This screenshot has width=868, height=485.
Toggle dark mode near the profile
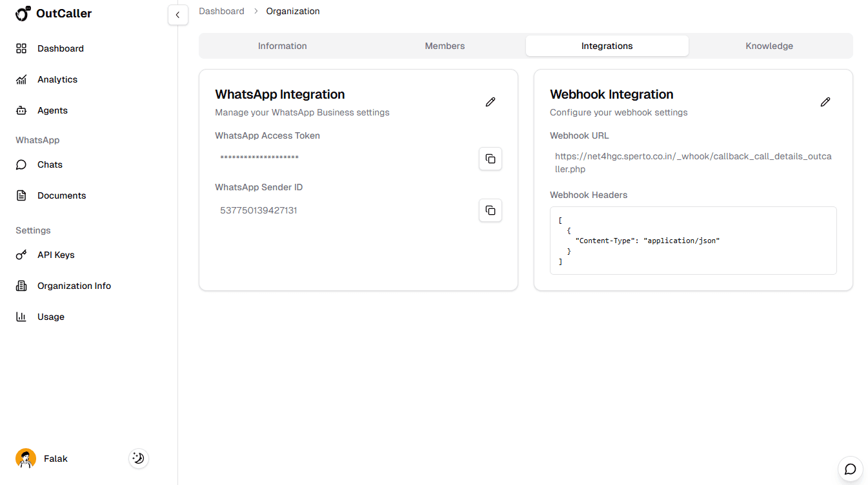point(138,458)
